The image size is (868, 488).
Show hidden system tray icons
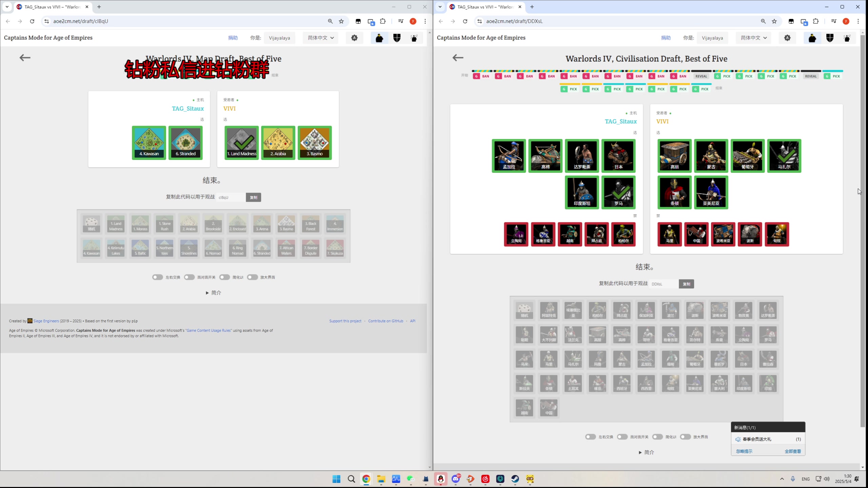click(782, 479)
